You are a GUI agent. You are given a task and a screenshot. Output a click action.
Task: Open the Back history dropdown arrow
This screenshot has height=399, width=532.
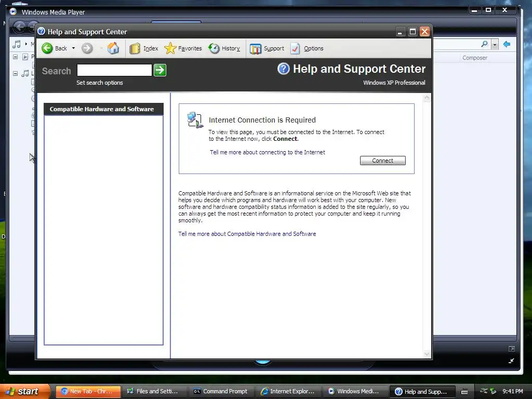pos(73,48)
